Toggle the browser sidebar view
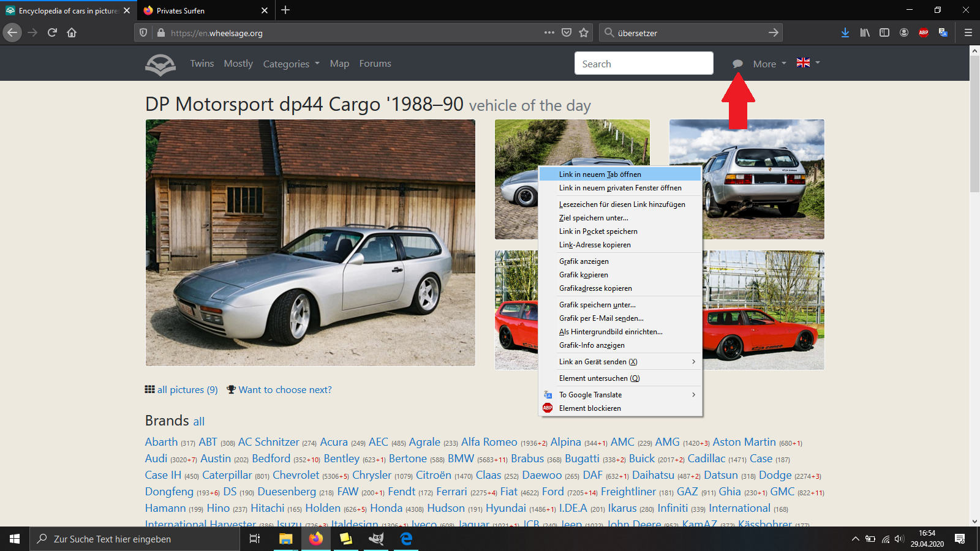The width and height of the screenshot is (980, 551). (x=884, y=32)
